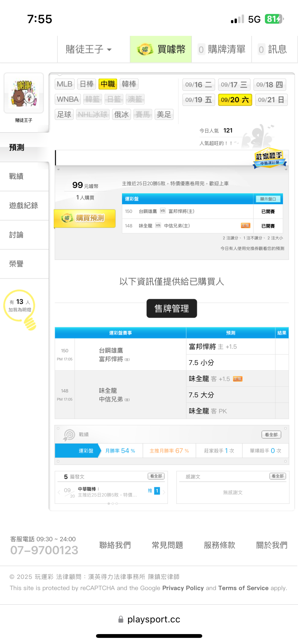The height and width of the screenshot is (644, 298).
Task: Open the 訊息 messages menu
Action: point(273,49)
